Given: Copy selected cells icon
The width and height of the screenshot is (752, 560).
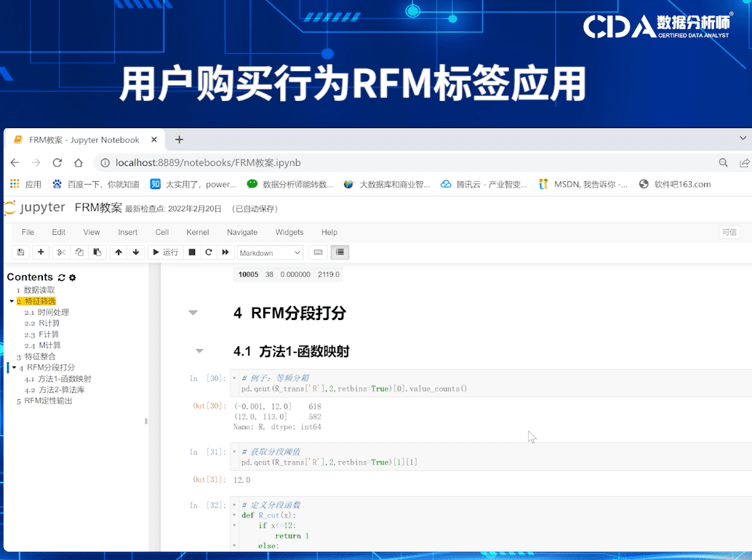Looking at the screenshot, I should click(79, 252).
